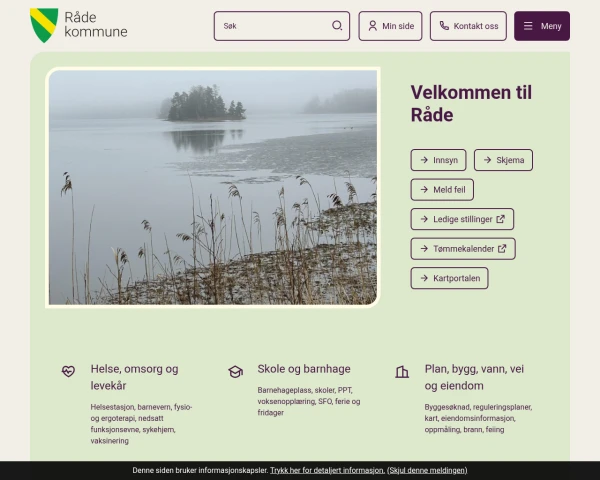Open the Min side page

pos(390,26)
